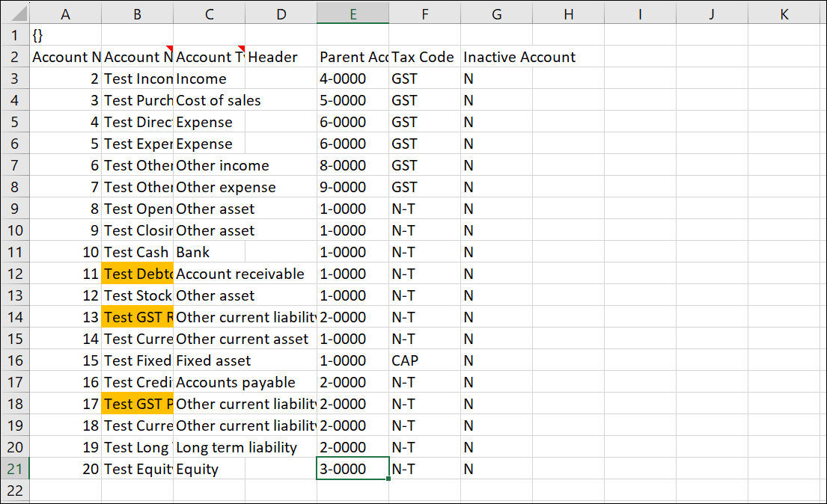
Task: Click the Header cell in column D
Action: pyautogui.click(x=281, y=57)
